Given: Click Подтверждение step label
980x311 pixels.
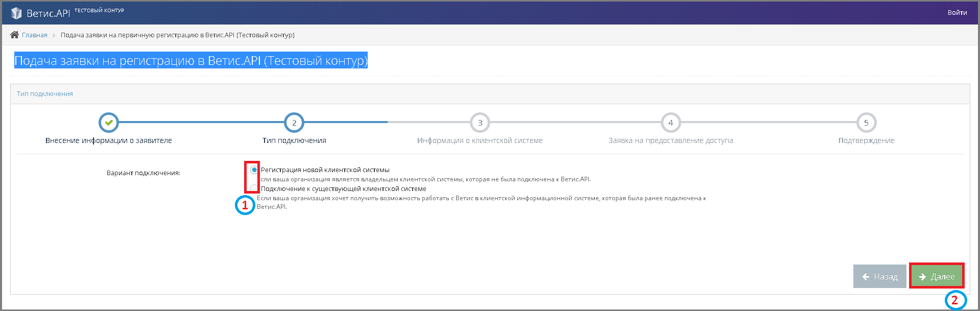Looking at the screenshot, I should click(x=866, y=140).
